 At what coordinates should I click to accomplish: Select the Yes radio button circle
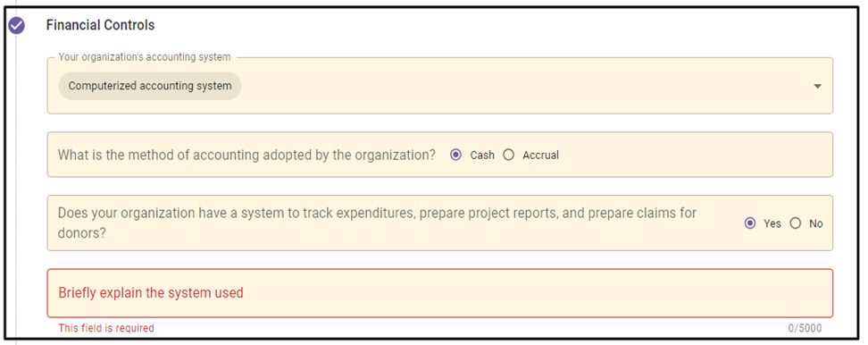[750, 223]
